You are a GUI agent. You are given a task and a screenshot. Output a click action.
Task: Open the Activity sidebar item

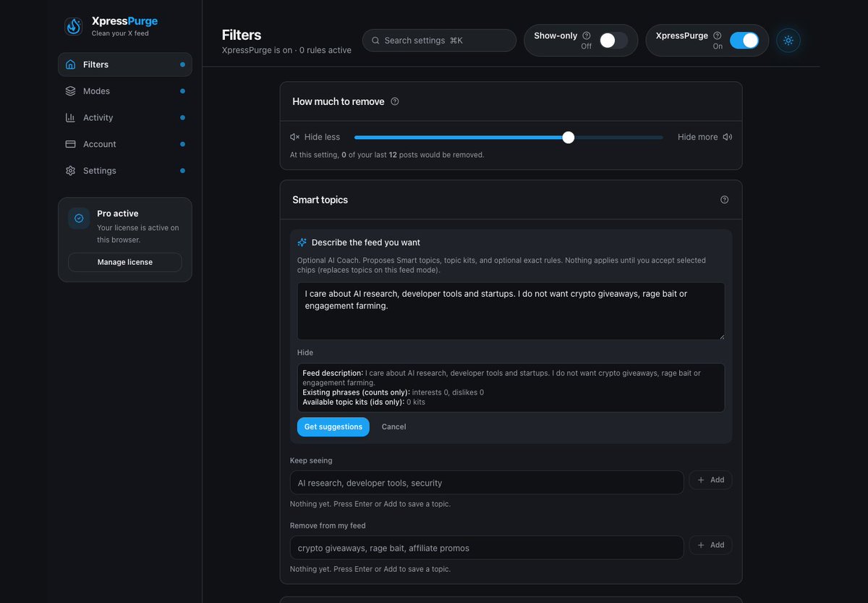(125, 117)
